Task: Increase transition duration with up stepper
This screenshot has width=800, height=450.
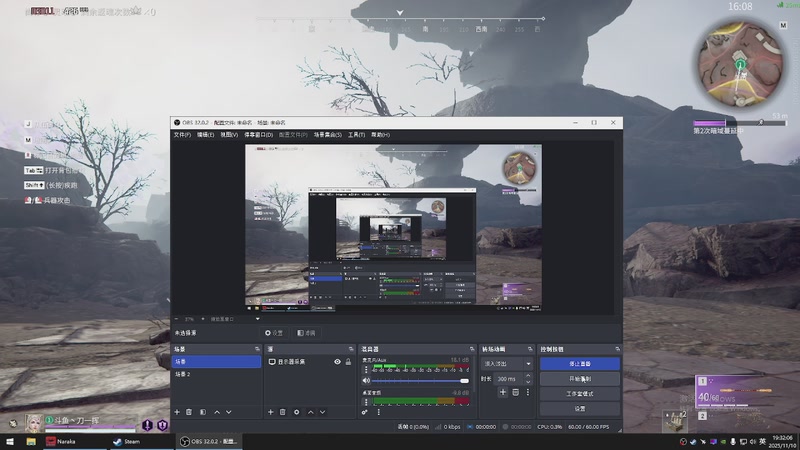Action: (x=528, y=376)
